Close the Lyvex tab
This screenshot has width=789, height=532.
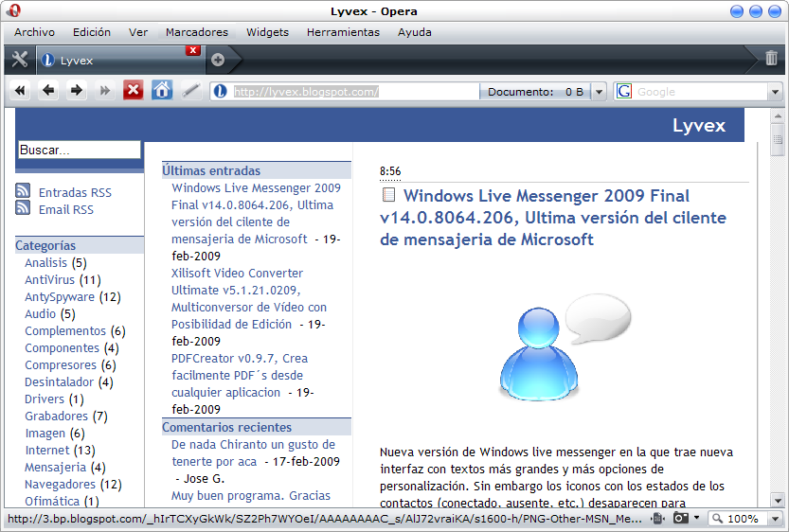pyautogui.click(x=193, y=50)
